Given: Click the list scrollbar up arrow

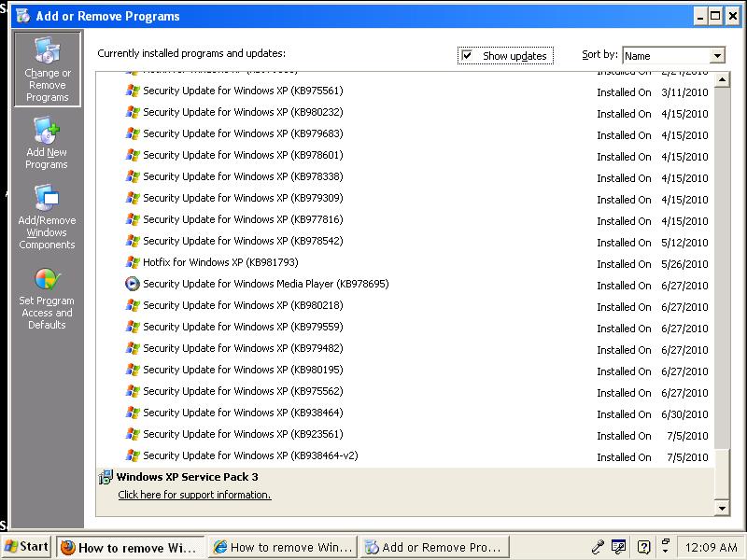Looking at the screenshot, I should coord(722,79).
